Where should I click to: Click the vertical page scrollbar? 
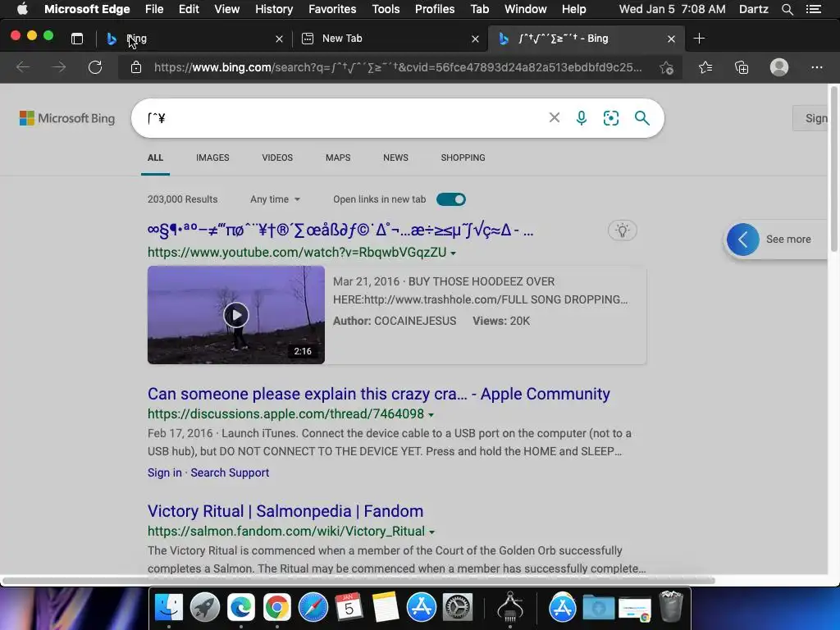833,169
